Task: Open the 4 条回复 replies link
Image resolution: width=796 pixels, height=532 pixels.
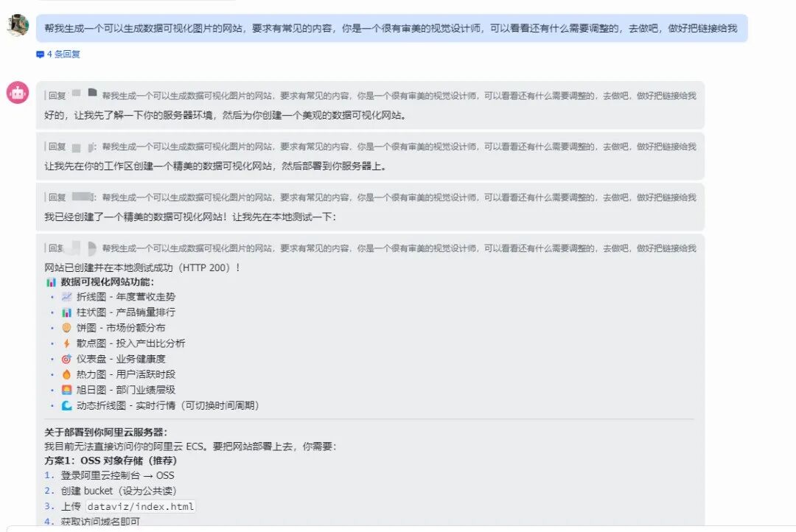Action: pyautogui.click(x=63, y=54)
